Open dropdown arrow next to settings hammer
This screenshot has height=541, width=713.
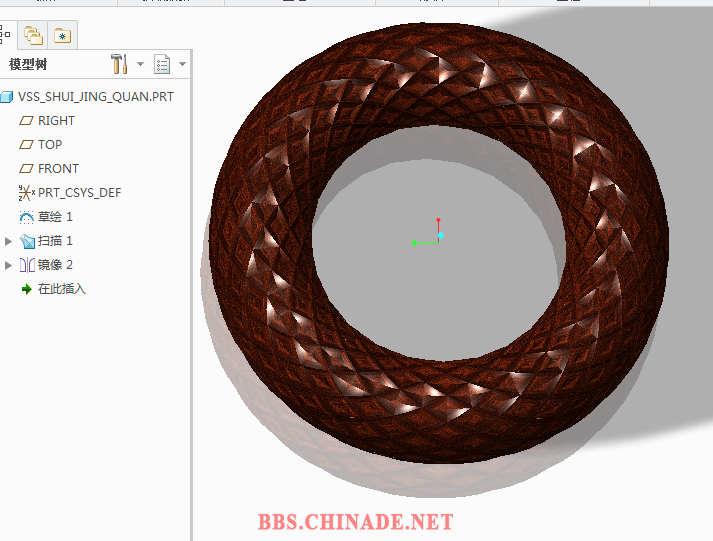[140, 64]
